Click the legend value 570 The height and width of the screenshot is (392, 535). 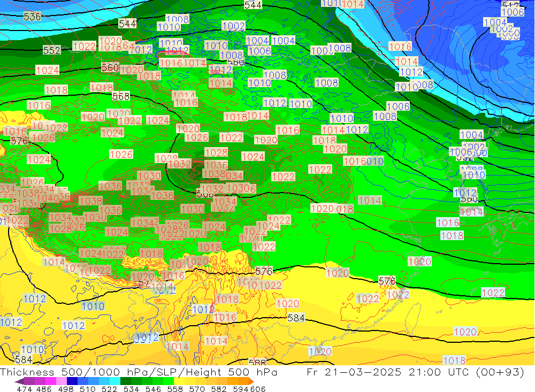tap(197, 389)
